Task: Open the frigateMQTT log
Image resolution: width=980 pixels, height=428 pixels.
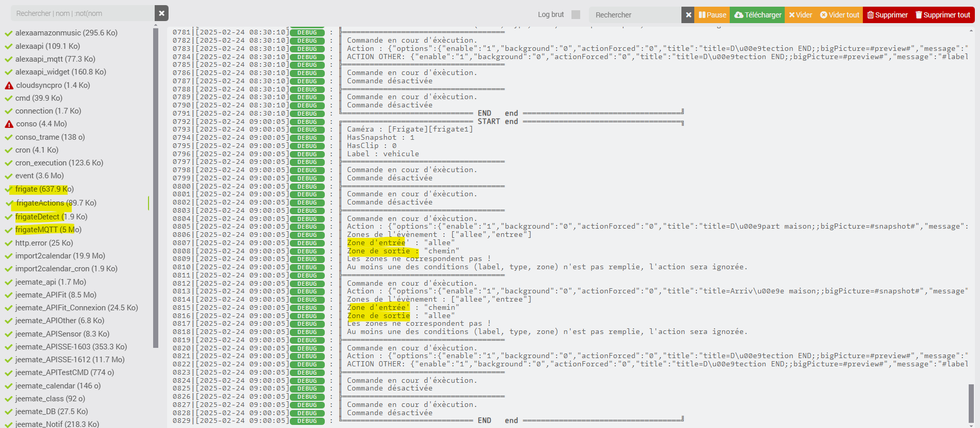Action: (x=48, y=230)
